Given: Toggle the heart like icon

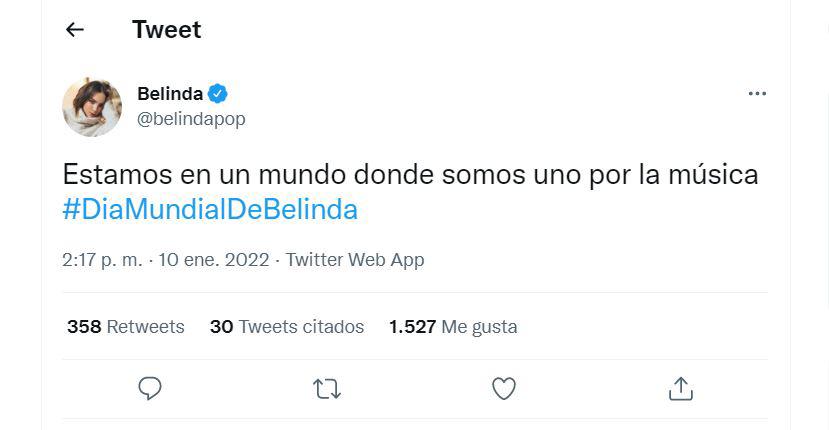Looking at the screenshot, I should [504, 388].
